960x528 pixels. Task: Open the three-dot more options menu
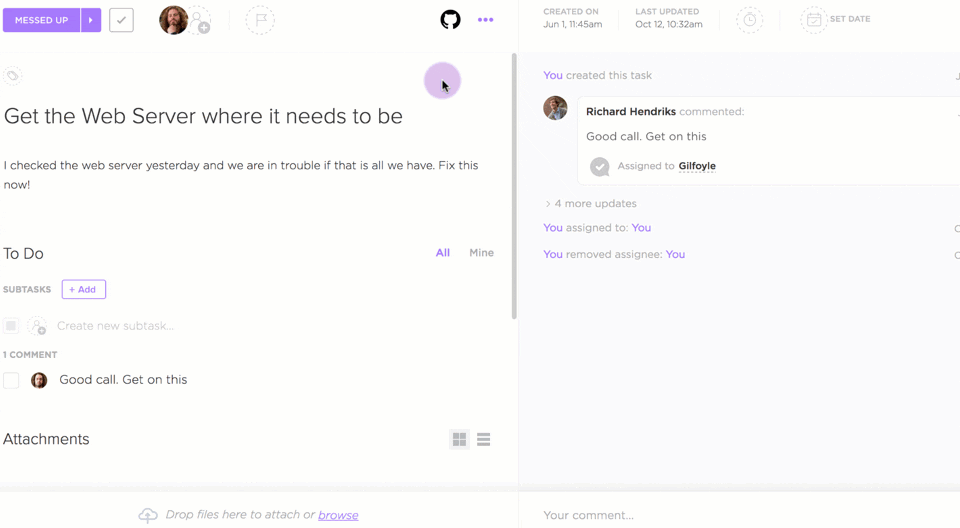pyautogui.click(x=486, y=20)
